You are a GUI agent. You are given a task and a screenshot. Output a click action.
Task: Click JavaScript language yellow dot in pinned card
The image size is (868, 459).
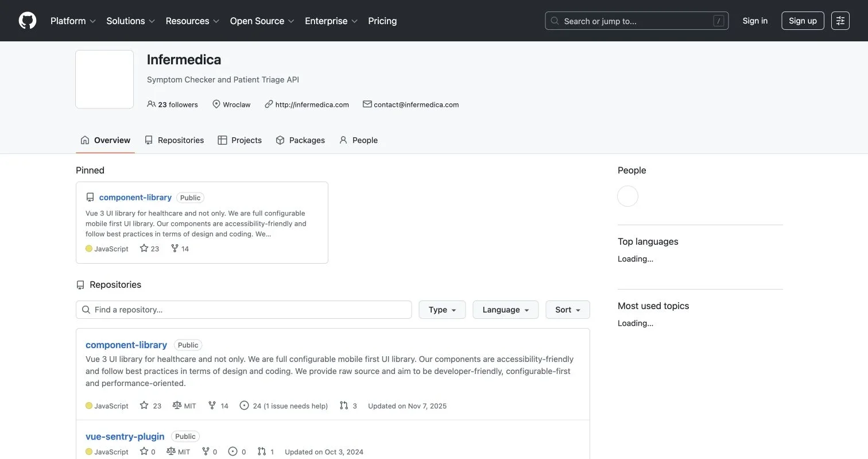(89, 249)
